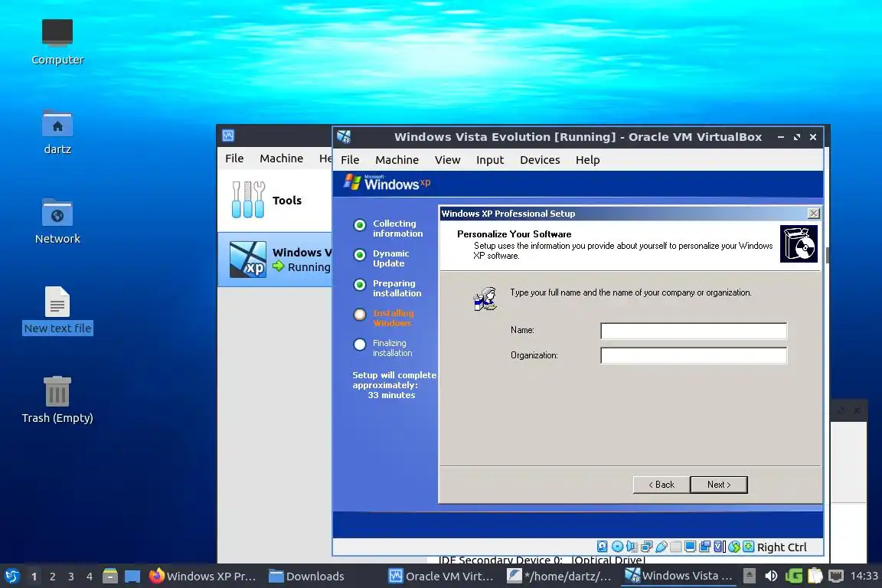Click the Next button in XP Setup
The height and width of the screenshot is (588, 882).
[x=719, y=485]
